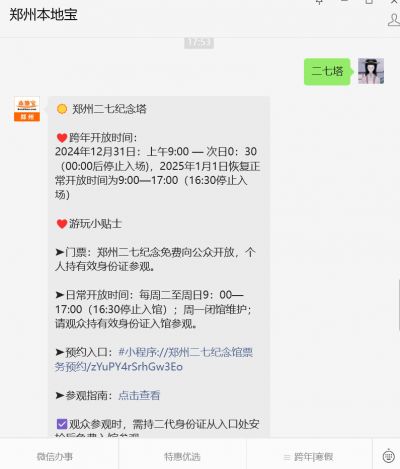Open the 郑州二七纪念馆票务预约 mini program link
The image size is (400, 469).
click(154, 359)
